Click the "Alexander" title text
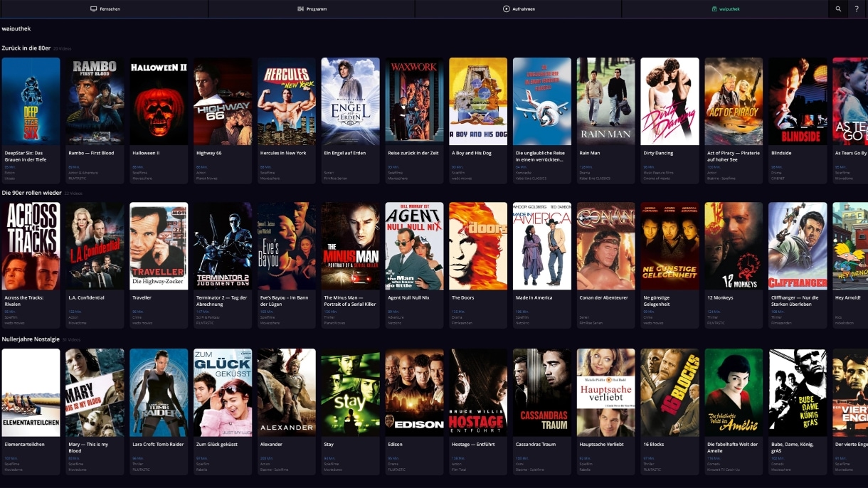Viewport: 868px width, 488px height. [x=271, y=445]
